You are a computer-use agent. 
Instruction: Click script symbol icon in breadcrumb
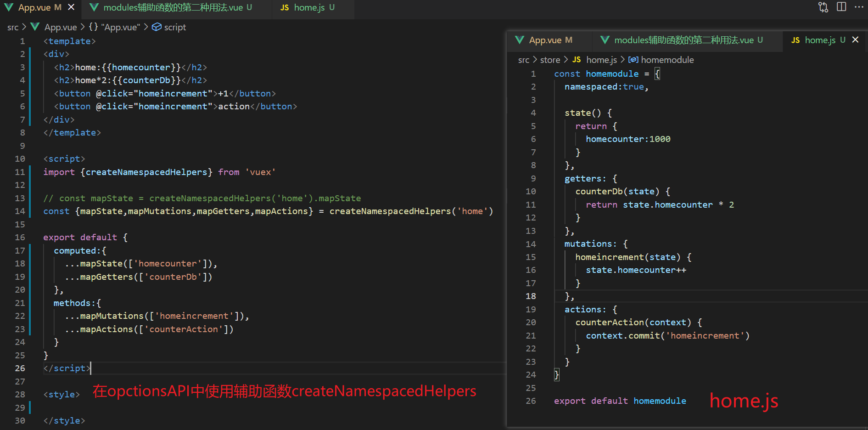coord(157,27)
